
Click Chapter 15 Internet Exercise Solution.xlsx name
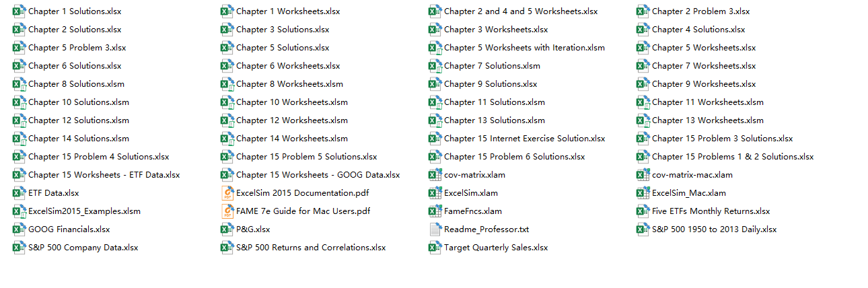(x=525, y=139)
